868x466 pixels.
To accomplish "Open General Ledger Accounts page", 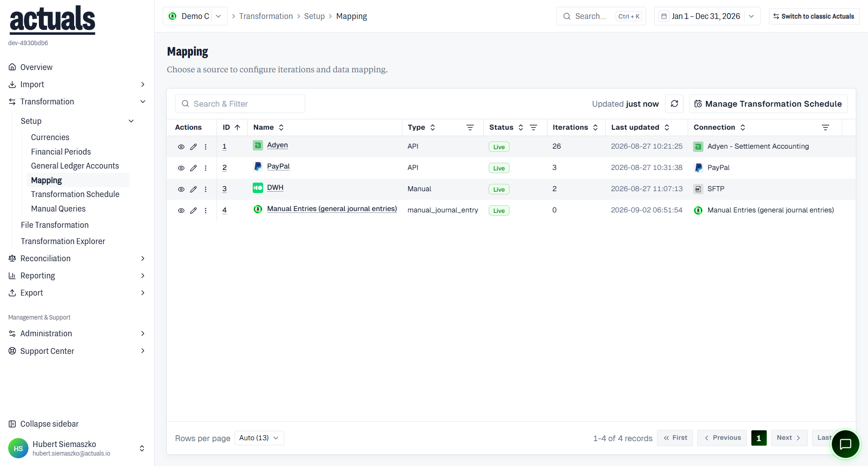I will [75, 166].
